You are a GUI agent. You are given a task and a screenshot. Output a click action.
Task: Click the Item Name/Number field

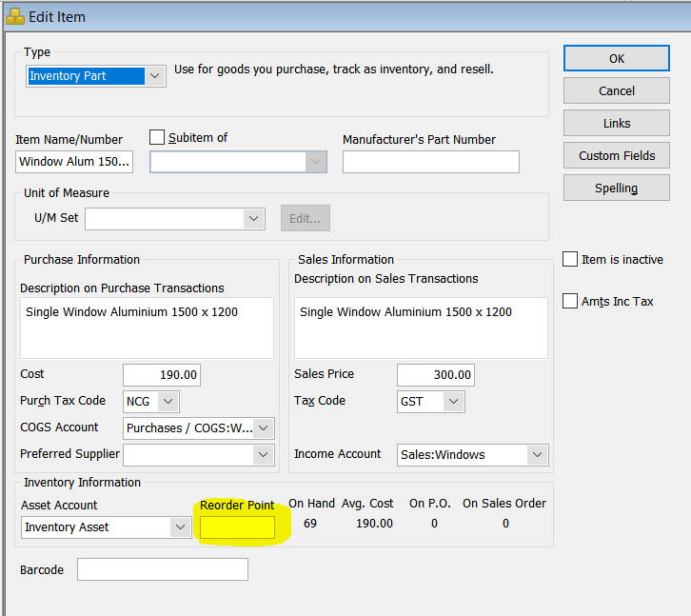pos(74,162)
